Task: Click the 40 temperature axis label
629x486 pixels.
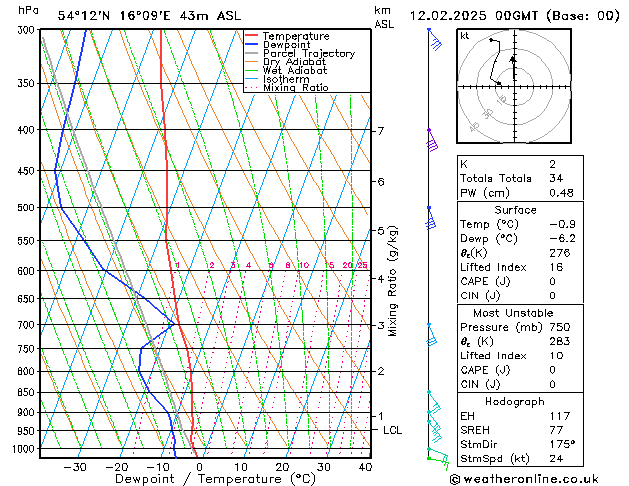Action: coord(365,467)
